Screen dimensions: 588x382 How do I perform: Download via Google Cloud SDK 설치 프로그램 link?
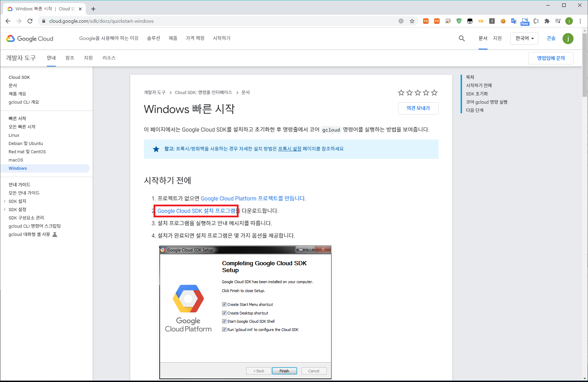[197, 211]
